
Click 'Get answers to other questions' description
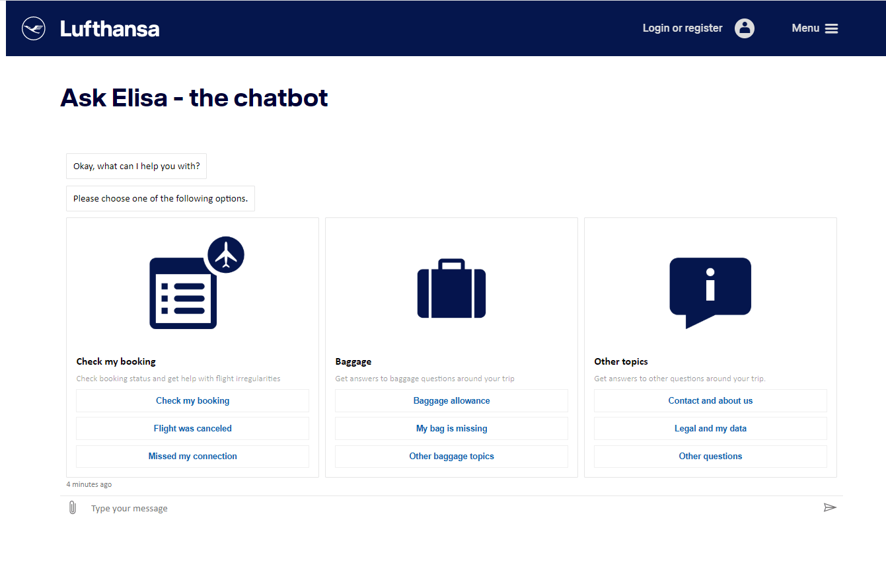click(680, 379)
